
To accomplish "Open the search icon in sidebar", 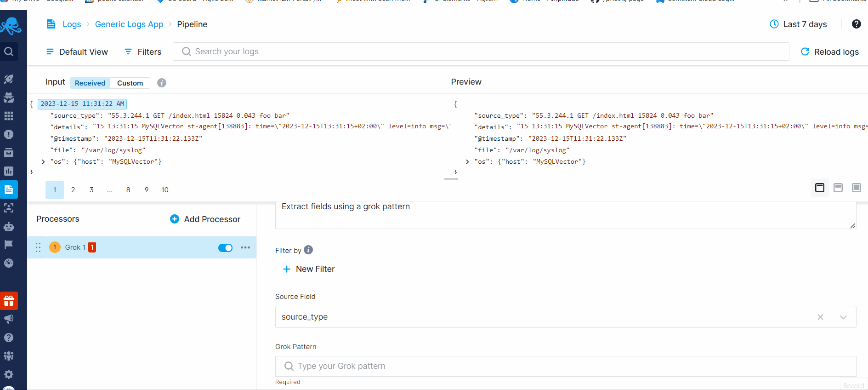I will tap(9, 52).
